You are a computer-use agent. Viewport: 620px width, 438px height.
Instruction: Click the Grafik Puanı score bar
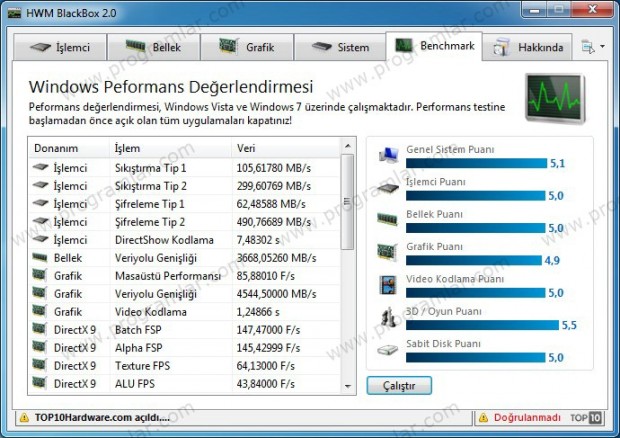click(474, 260)
